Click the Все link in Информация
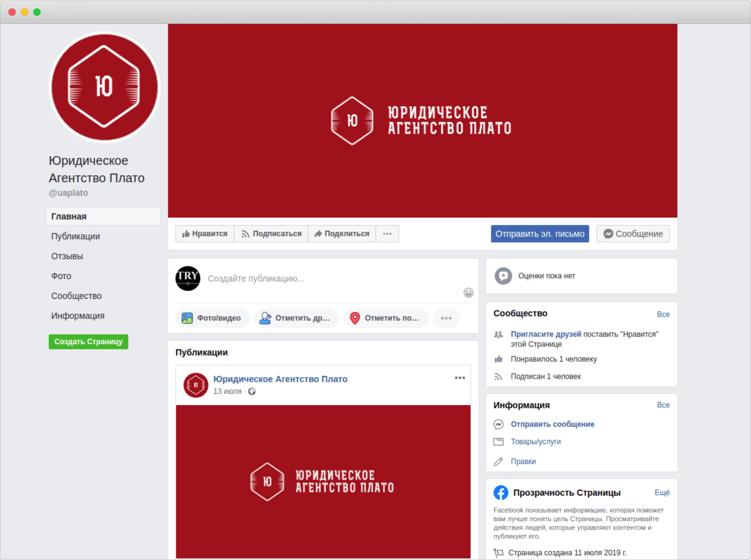 [663, 405]
